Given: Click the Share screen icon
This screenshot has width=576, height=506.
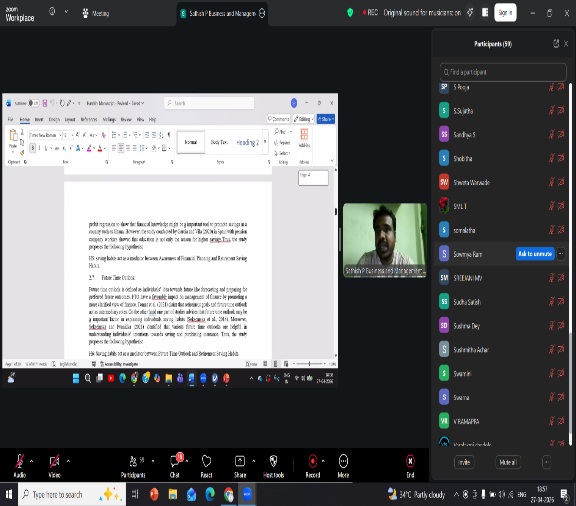Looking at the screenshot, I should (x=240, y=461).
